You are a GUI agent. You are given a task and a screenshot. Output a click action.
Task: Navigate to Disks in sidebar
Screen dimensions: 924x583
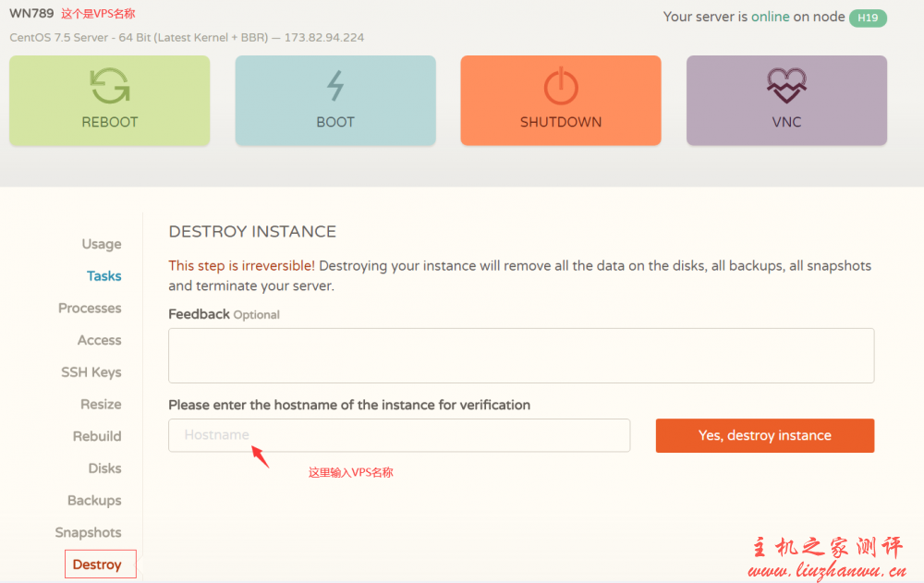pyautogui.click(x=104, y=468)
